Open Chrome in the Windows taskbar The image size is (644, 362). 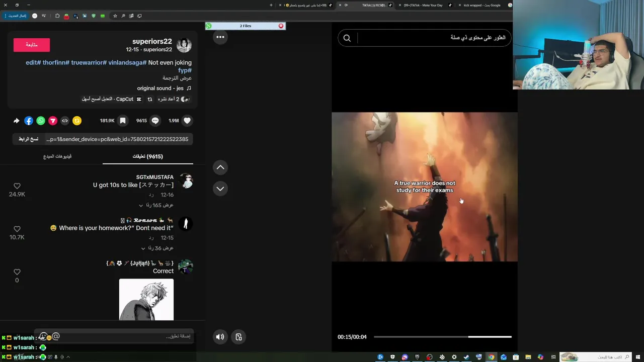491,357
